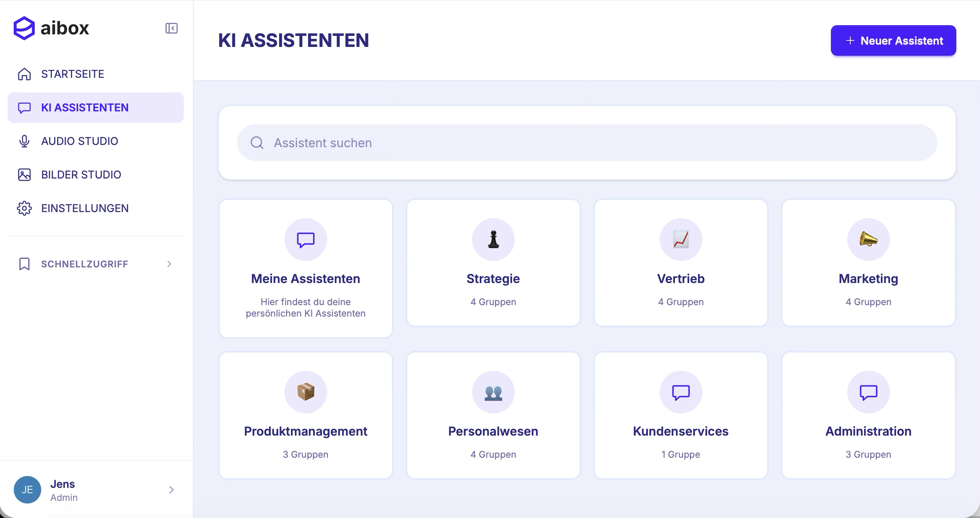Go to Audio Studio
The width and height of the screenshot is (980, 518).
pos(96,141)
